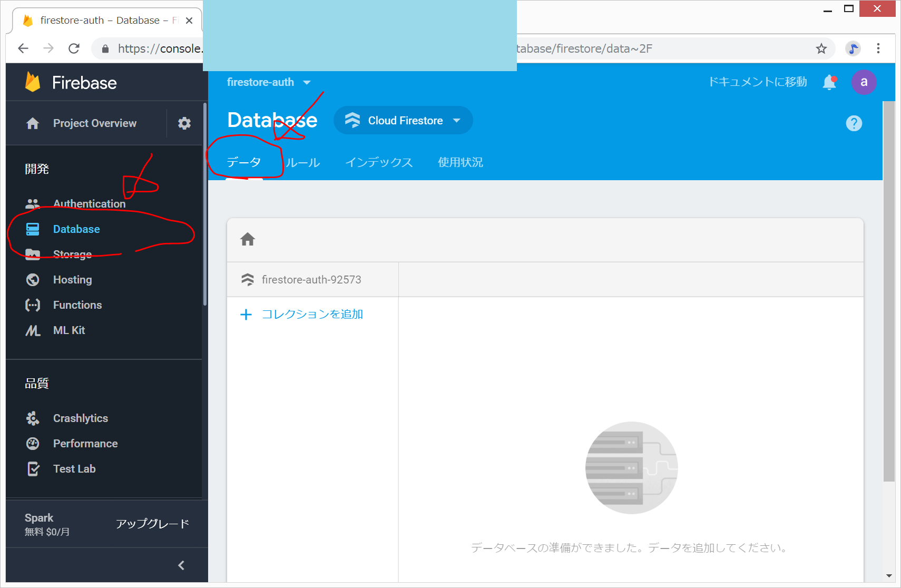Bookmark page with star icon
Screen dimensions: 901x588
coord(821,48)
